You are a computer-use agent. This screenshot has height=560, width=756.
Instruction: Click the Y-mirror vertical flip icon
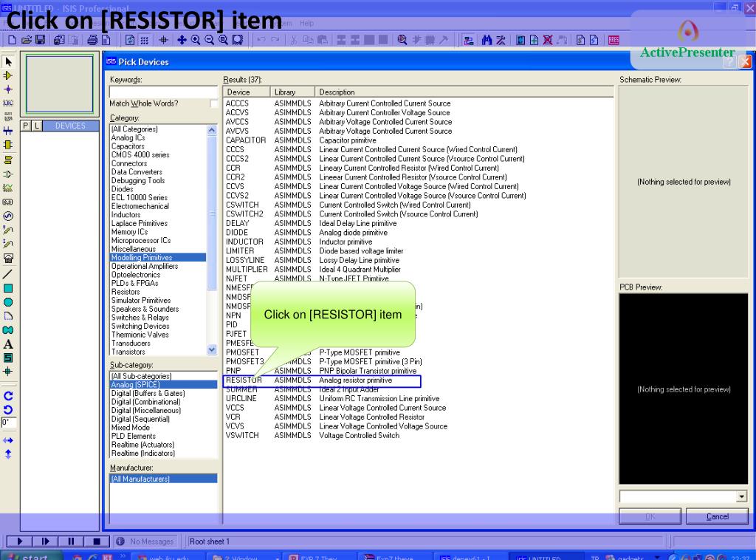click(x=8, y=454)
